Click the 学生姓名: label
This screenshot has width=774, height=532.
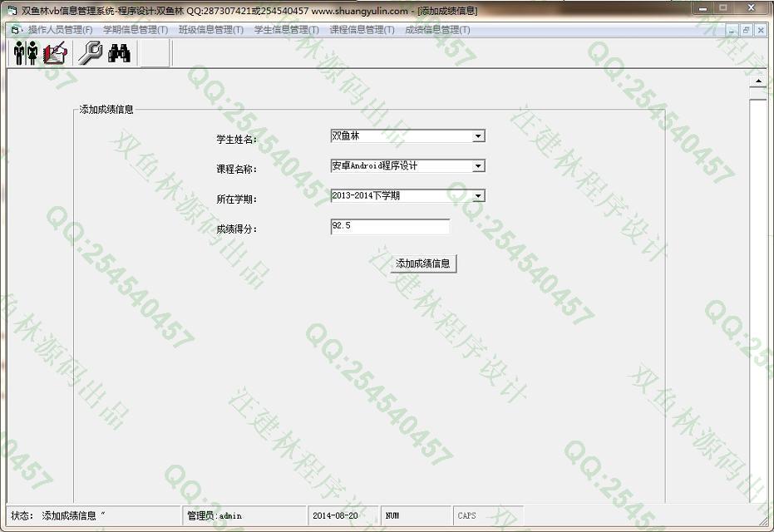pos(236,140)
